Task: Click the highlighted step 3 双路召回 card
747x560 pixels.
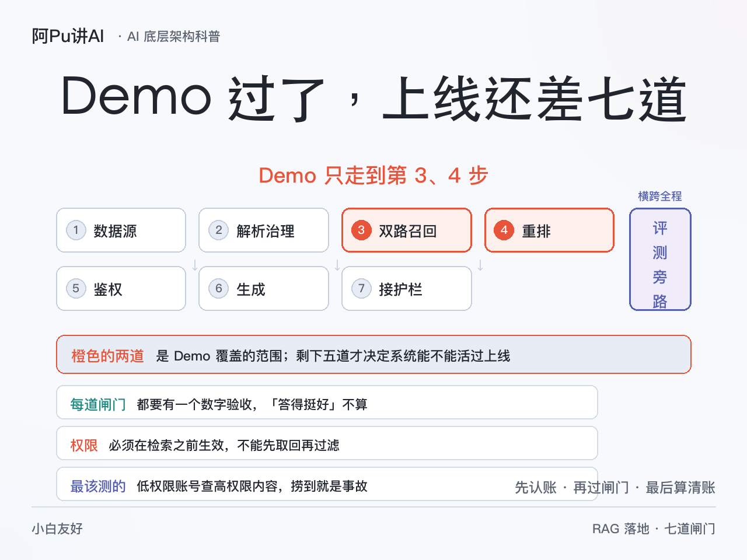Action: (x=407, y=230)
